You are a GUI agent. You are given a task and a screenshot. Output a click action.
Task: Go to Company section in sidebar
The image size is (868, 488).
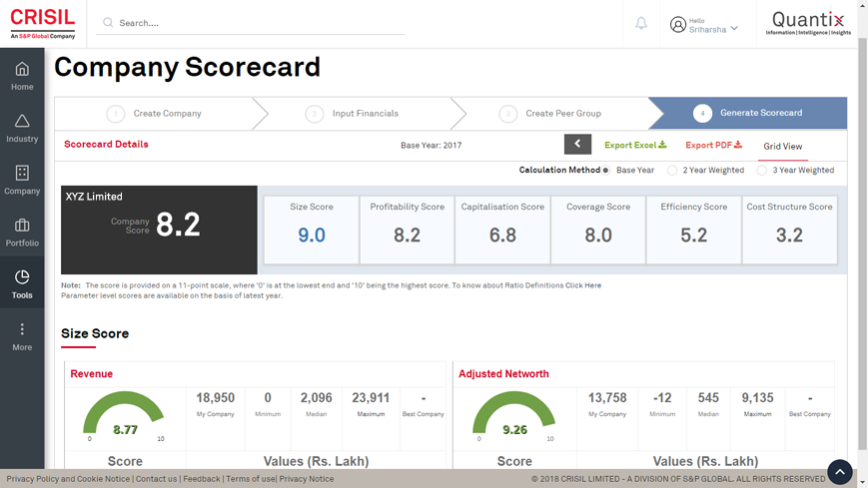[22, 180]
